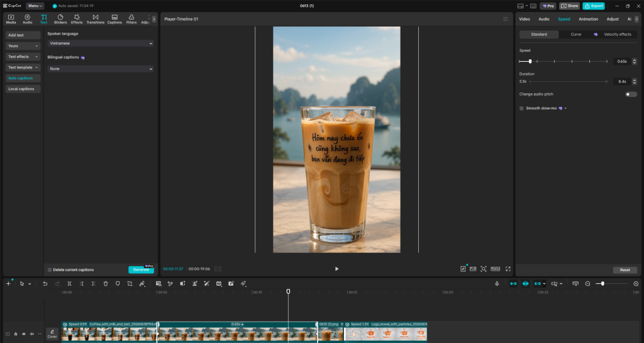This screenshot has width=644, height=343.
Task: Split the clip at the playhead
Action: (69, 283)
